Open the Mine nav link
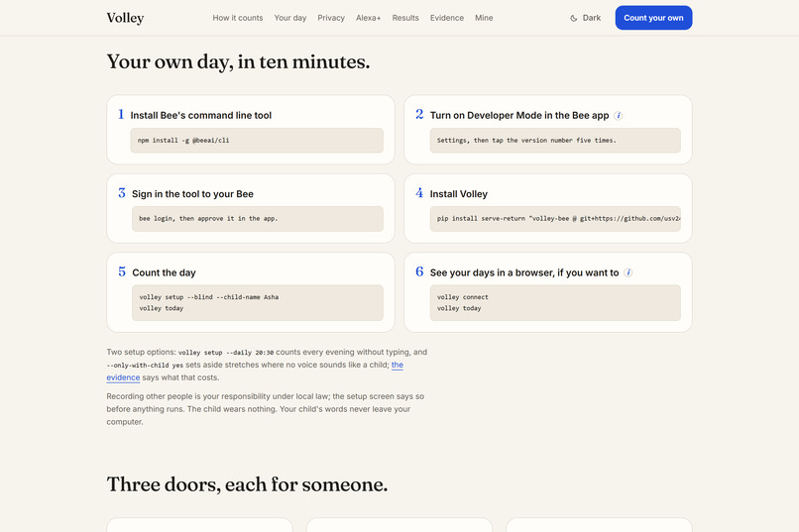The image size is (799, 532). (x=484, y=18)
